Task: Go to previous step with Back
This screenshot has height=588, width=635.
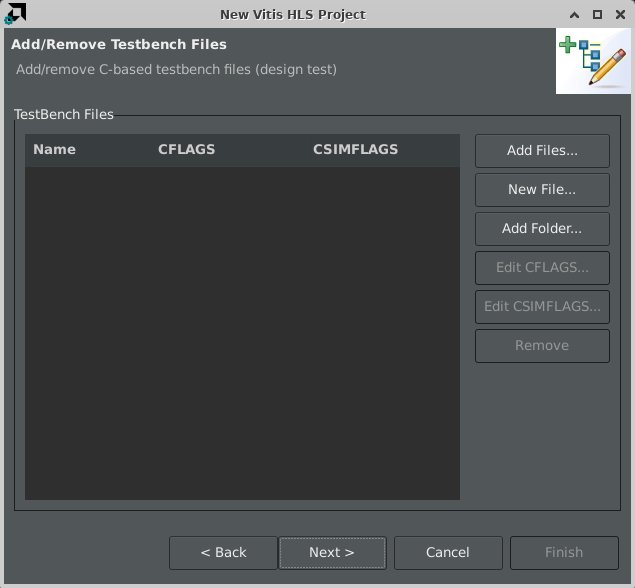Action: pos(223,553)
